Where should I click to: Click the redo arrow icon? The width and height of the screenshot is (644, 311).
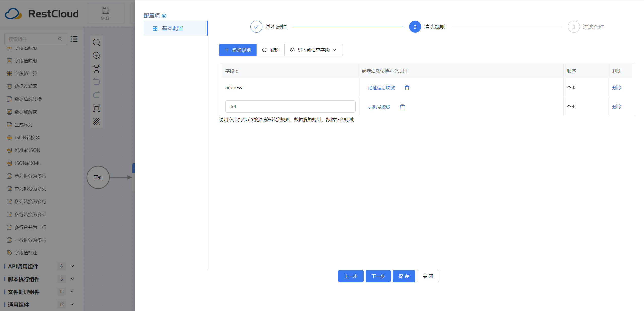point(96,95)
